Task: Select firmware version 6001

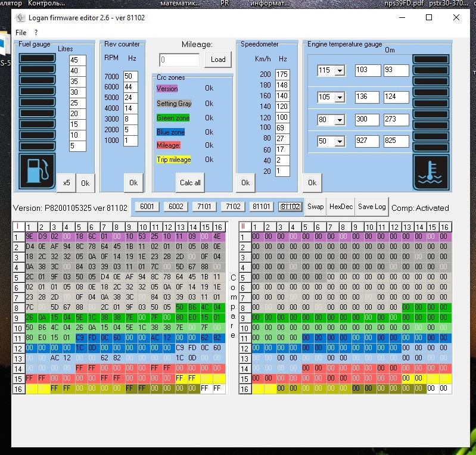Action: (x=147, y=207)
